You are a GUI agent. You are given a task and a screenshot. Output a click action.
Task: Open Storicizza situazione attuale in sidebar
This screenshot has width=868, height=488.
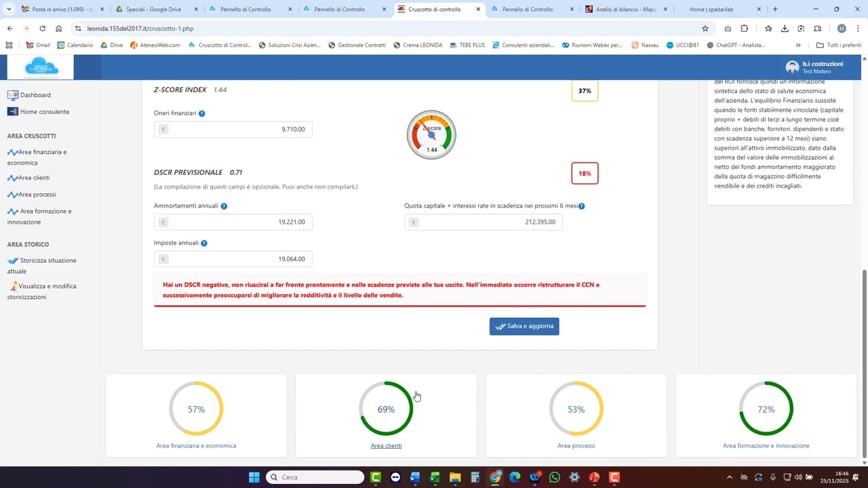point(47,261)
